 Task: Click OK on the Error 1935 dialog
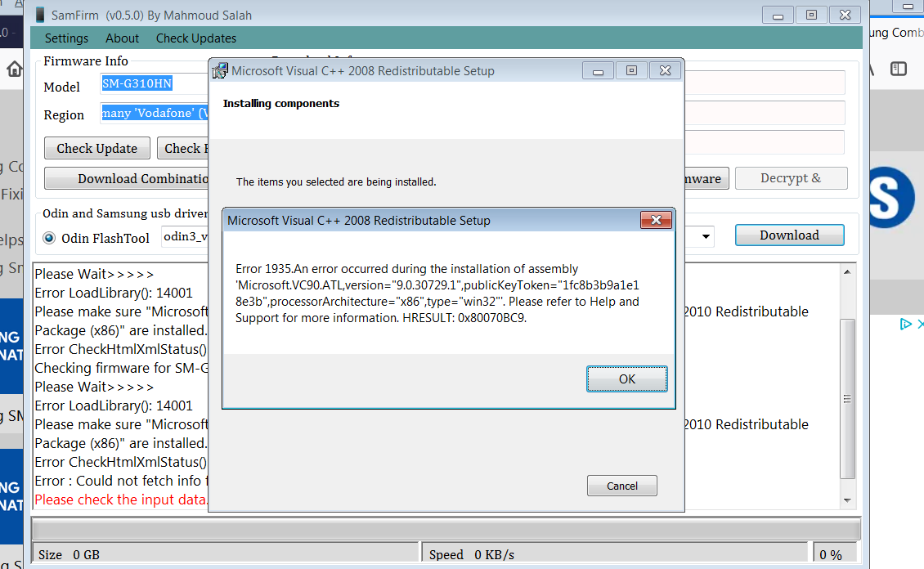click(627, 379)
